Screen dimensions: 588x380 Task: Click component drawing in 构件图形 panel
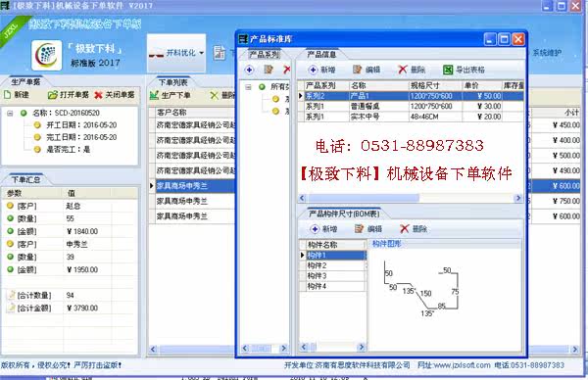(x=421, y=289)
